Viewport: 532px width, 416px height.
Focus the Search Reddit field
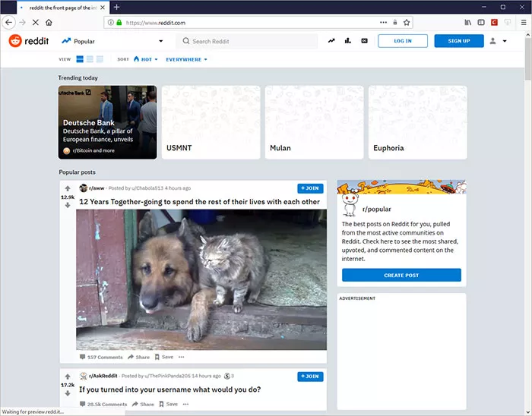tap(247, 41)
